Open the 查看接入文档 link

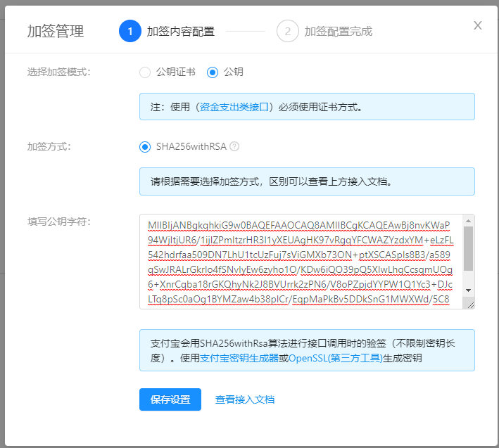[245, 399]
